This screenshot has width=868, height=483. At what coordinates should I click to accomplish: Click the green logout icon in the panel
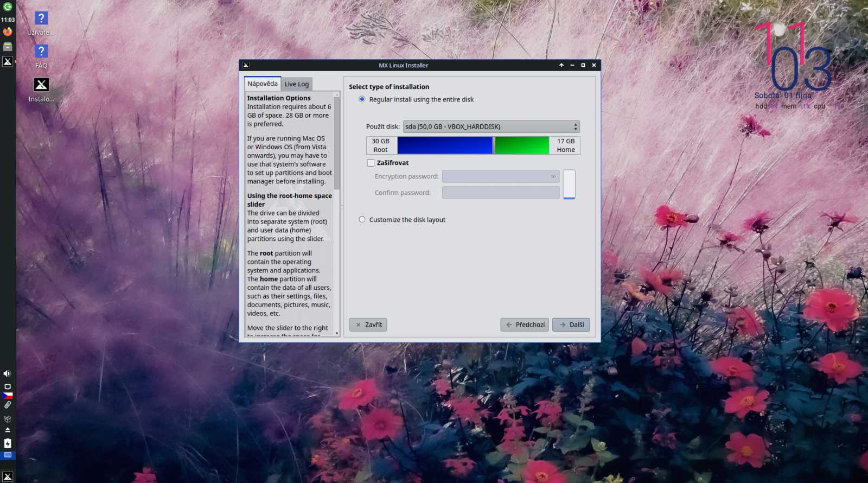pyautogui.click(x=8, y=7)
